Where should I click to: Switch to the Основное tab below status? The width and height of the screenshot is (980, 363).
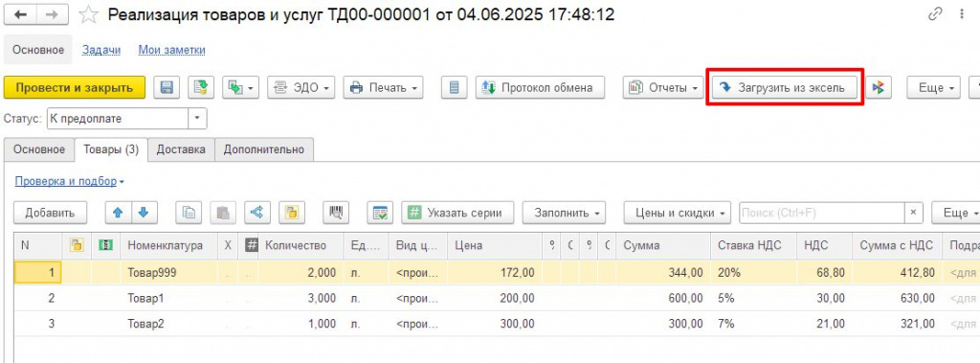pyautogui.click(x=39, y=149)
